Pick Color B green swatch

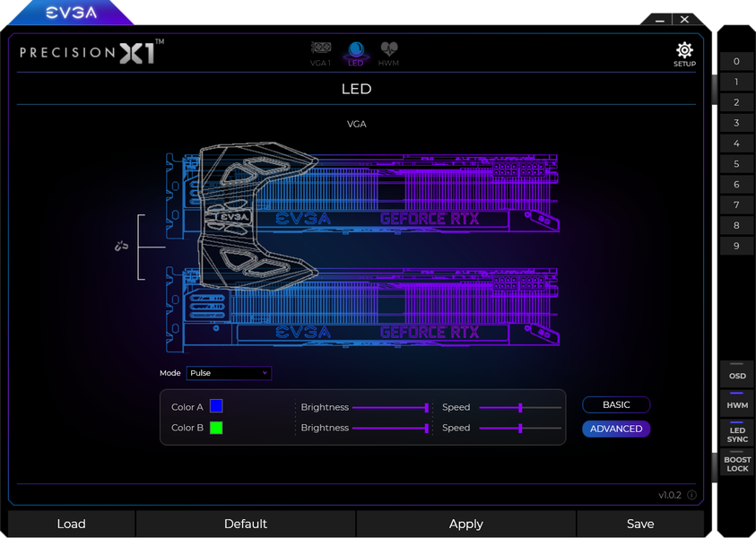216,428
